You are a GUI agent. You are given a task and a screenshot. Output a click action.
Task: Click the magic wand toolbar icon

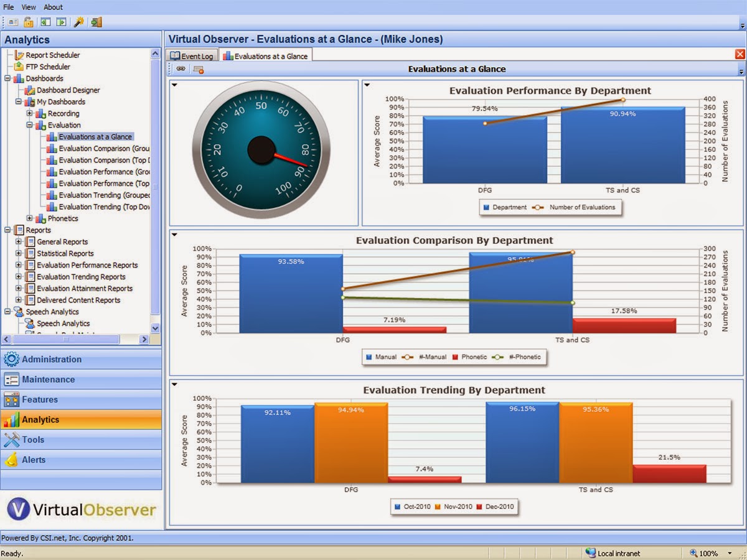coord(78,22)
